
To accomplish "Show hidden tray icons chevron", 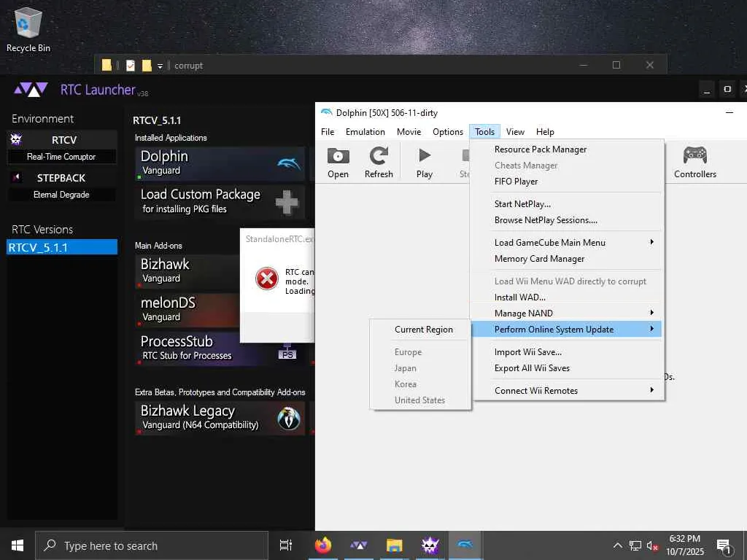I will (x=617, y=545).
